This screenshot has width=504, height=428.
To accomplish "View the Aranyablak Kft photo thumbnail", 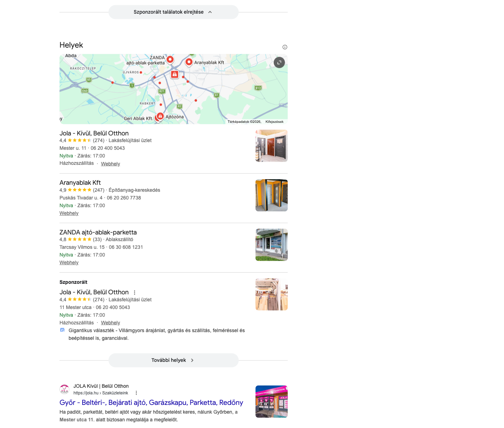I will pos(272,195).
